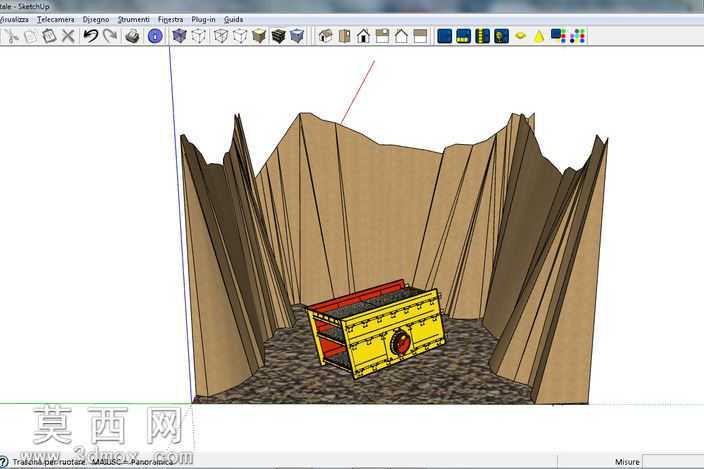Open the Plug-in menu
Screen dimensions: 704x469
point(203,19)
